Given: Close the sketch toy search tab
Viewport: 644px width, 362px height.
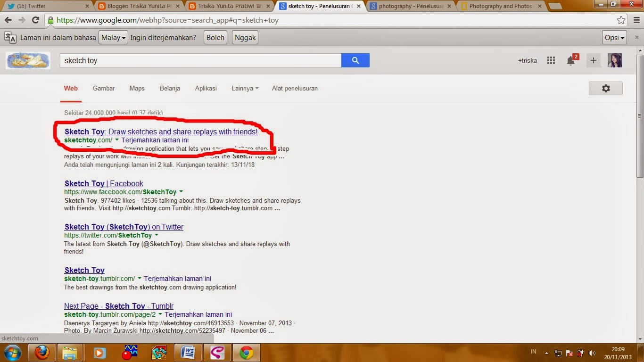Looking at the screenshot, I should tap(358, 6).
